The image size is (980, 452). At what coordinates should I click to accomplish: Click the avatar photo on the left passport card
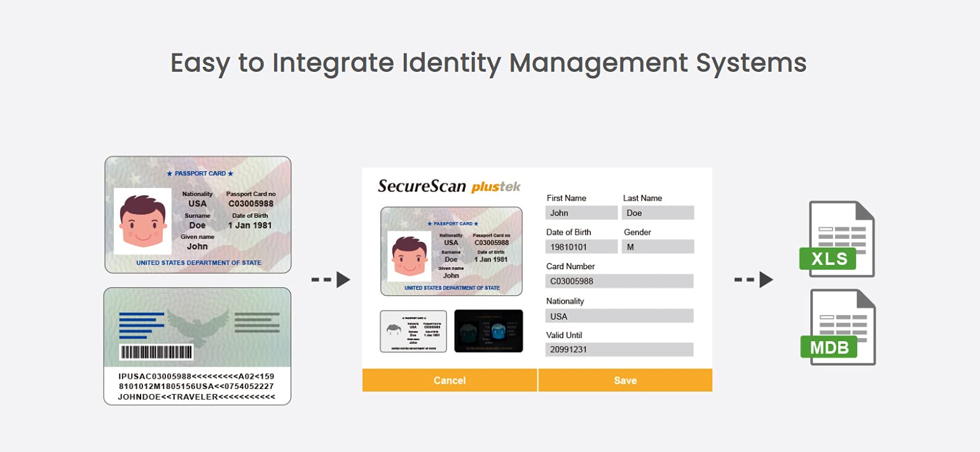pos(142,221)
